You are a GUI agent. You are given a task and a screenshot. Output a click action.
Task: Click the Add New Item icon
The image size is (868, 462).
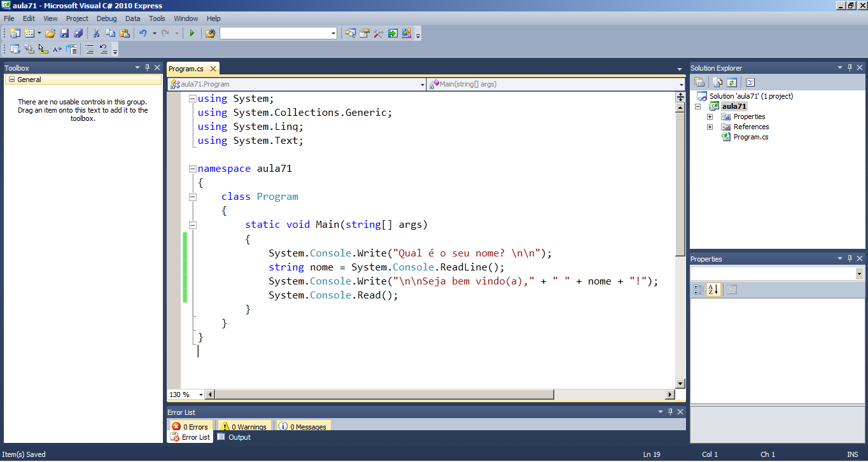coord(29,33)
